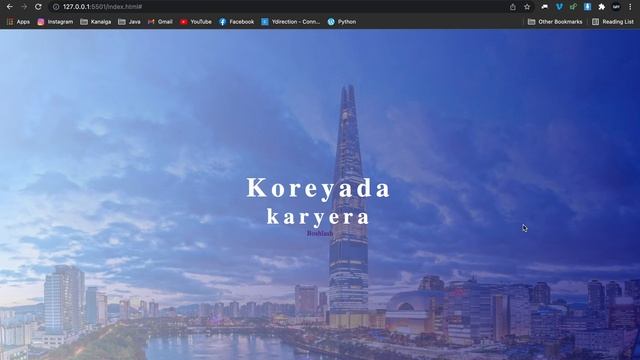Click the karyera heading text
Screen dimensions: 640x360
pos(318,217)
